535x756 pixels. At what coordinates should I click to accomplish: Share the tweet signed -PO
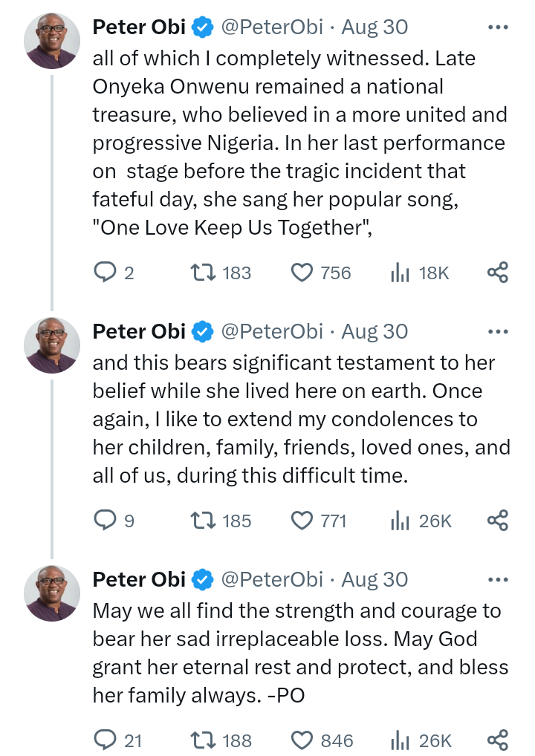point(497,740)
